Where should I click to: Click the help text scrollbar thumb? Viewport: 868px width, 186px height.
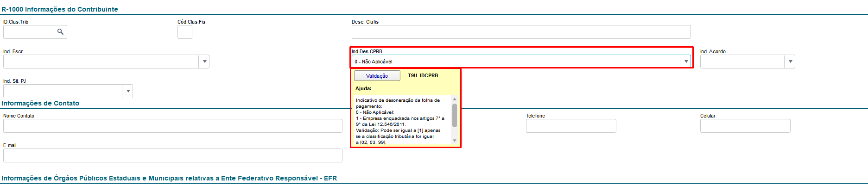click(455, 115)
